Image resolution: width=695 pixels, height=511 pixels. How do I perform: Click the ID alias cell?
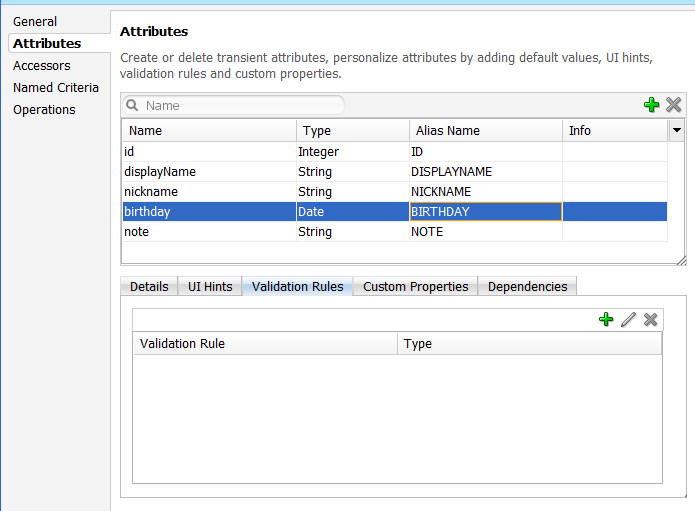[486, 152]
